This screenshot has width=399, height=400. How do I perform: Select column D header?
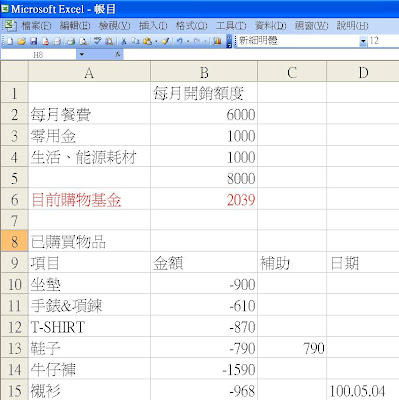point(363,72)
